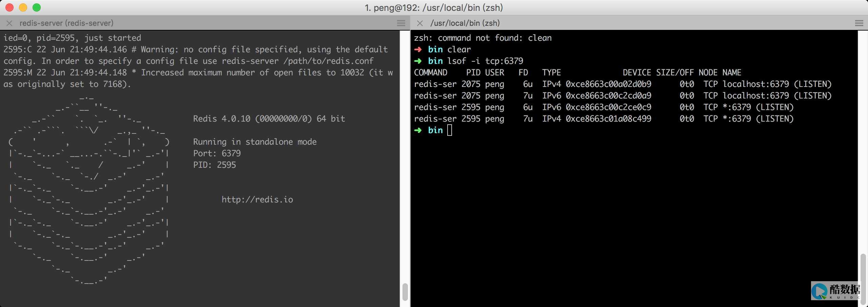The image size is (868, 307).
Task: Click the left pane scrollbar thumb
Action: point(405,292)
